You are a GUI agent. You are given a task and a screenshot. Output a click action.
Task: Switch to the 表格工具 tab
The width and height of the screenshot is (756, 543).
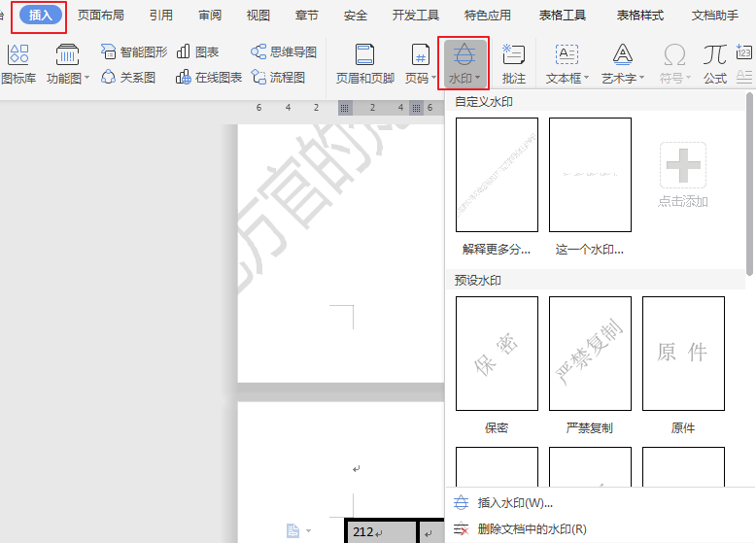tap(563, 16)
